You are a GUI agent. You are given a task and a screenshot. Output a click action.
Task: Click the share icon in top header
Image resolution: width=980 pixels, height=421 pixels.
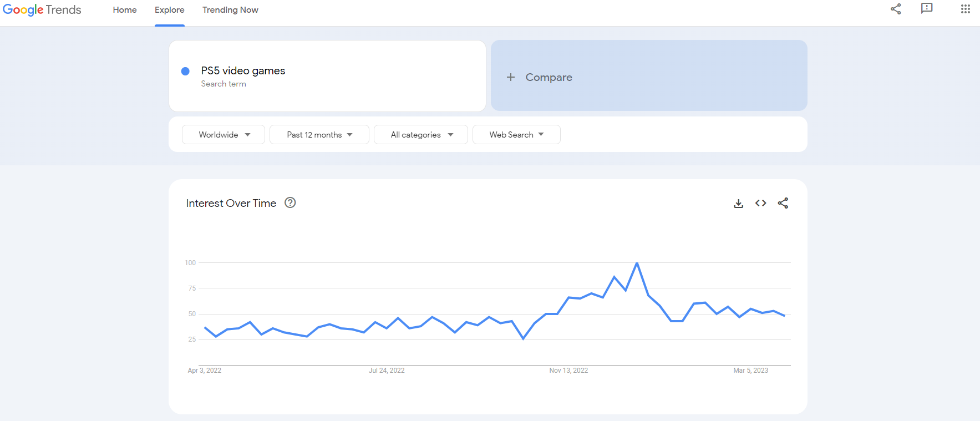[x=896, y=9]
